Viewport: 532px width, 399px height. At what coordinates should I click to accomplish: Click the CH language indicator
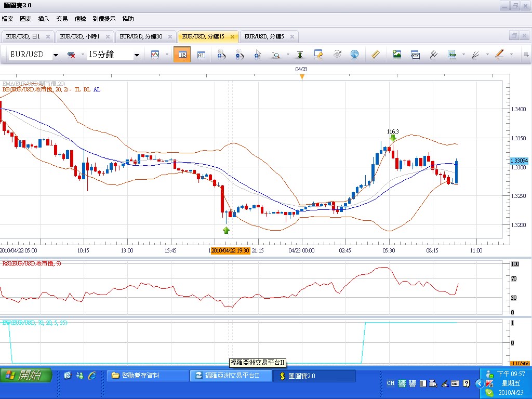391,383
